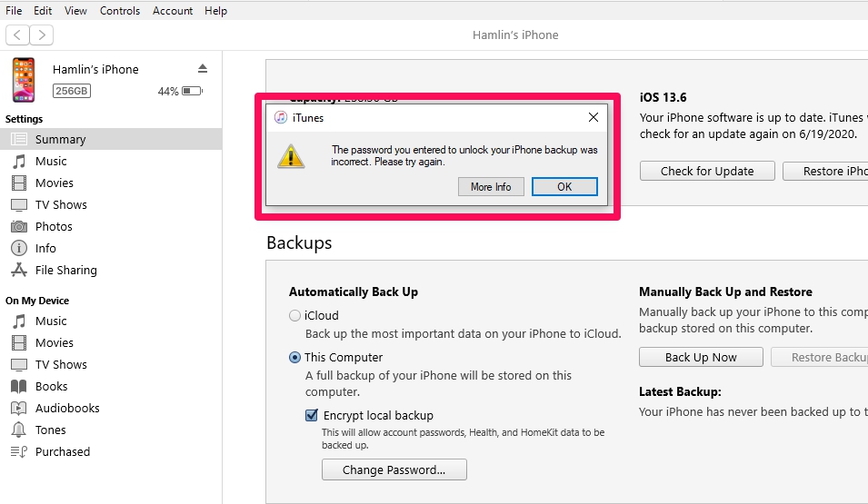Click the Books open-book icon
This screenshot has height=504, width=868.
19,387
